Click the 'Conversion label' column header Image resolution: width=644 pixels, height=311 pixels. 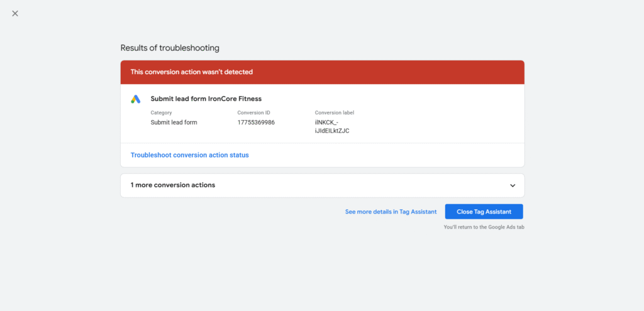click(x=335, y=112)
